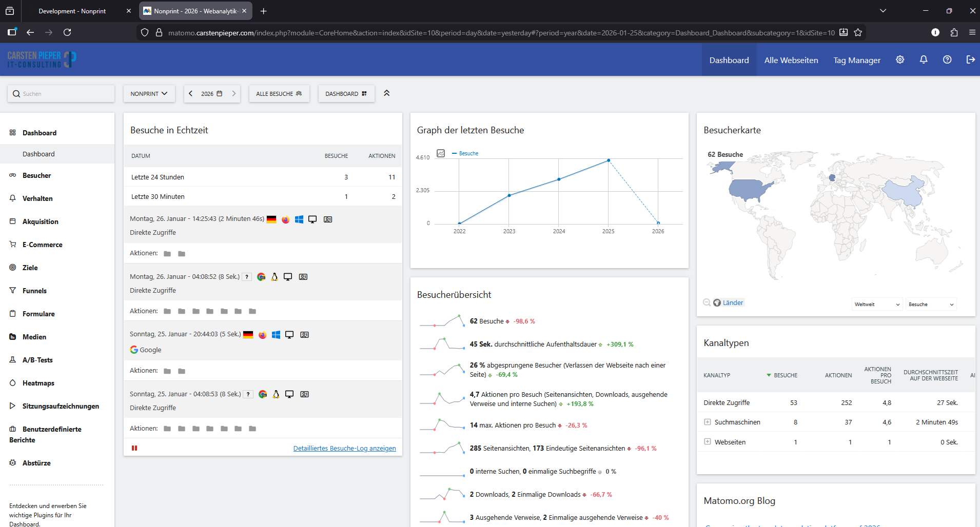
Task: Collapse the top controls with double chevron
Action: pyautogui.click(x=387, y=93)
